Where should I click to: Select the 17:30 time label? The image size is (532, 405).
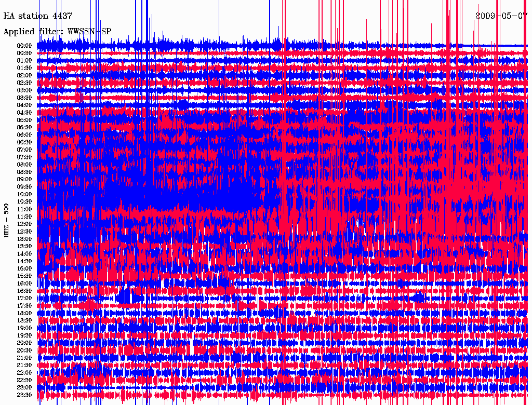click(24, 306)
